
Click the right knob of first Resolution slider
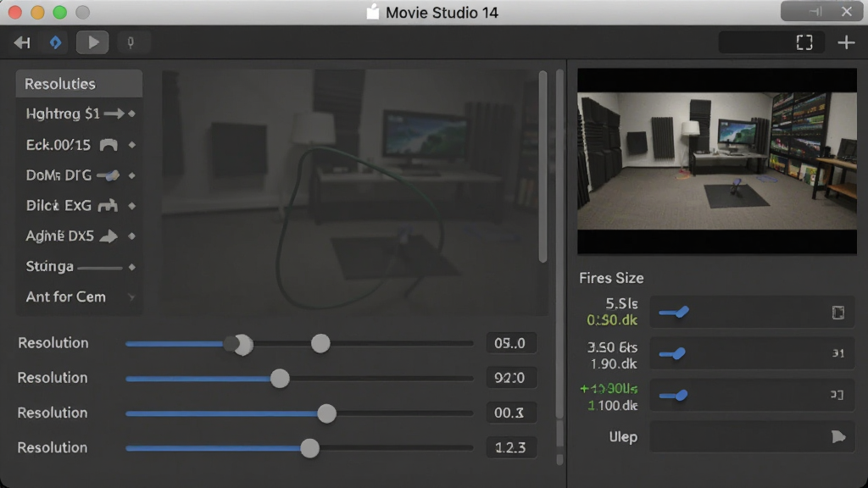320,344
